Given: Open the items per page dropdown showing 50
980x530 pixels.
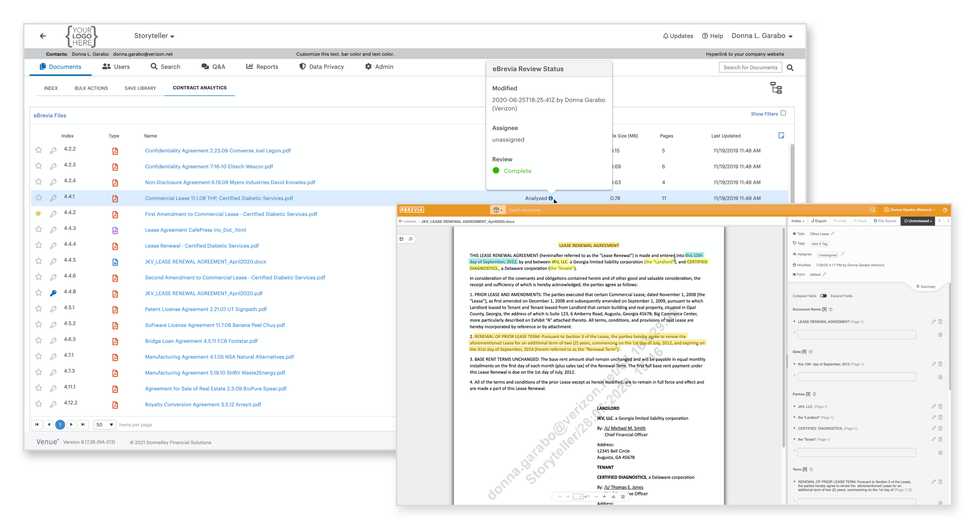Looking at the screenshot, I should coord(104,424).
